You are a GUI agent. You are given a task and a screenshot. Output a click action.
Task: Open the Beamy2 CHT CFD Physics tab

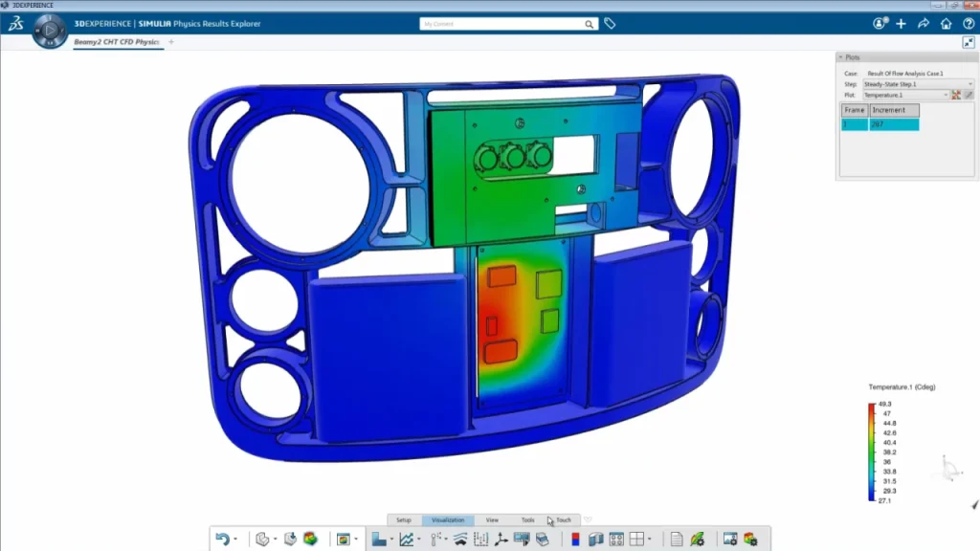point(116,42)
